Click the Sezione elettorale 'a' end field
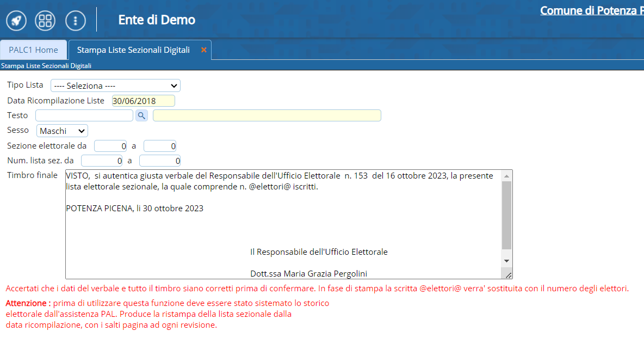644x337 pixels. 160,146
